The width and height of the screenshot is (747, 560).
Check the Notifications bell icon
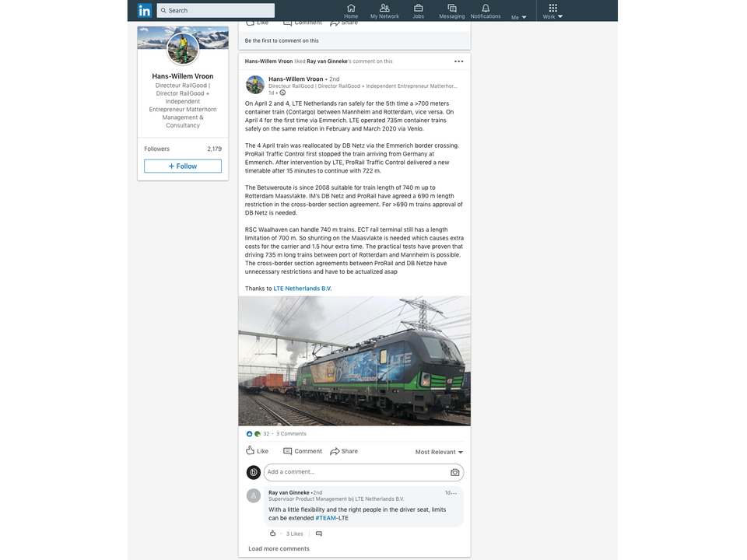(486, 8)
